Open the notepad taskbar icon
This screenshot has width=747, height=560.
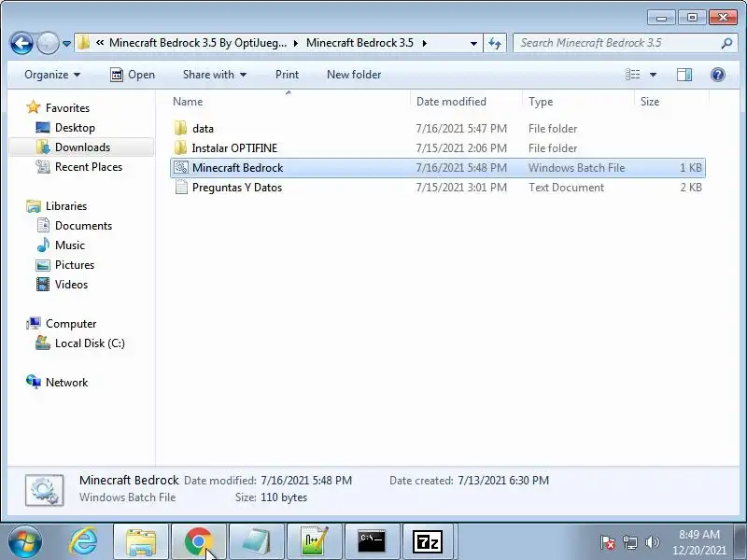pyautogui.click(x=256, y=542)
